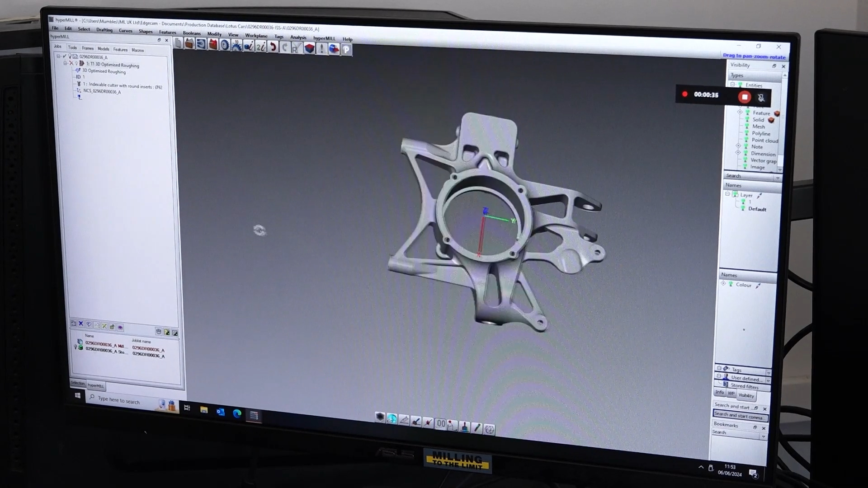Click the 00 icon in bottom toolbar

[x=441, y=423]
